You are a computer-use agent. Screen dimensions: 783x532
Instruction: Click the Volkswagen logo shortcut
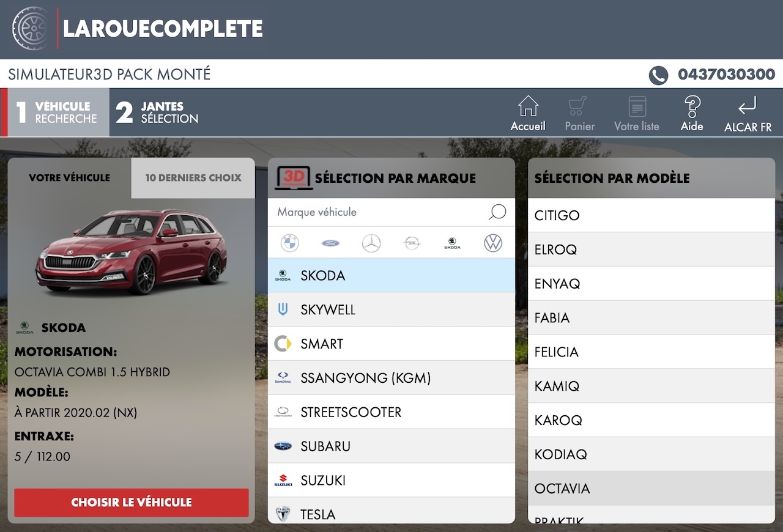click(x=492, y=243)
